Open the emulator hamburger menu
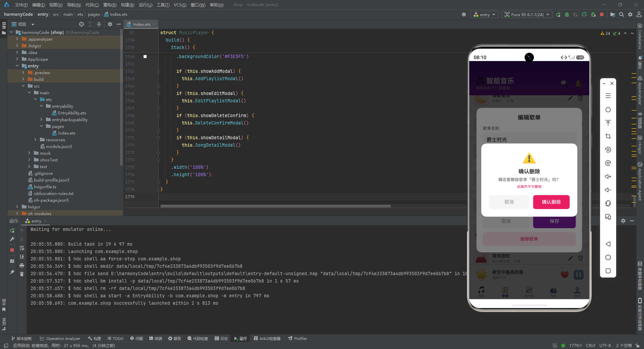 (x=608, y=96)
